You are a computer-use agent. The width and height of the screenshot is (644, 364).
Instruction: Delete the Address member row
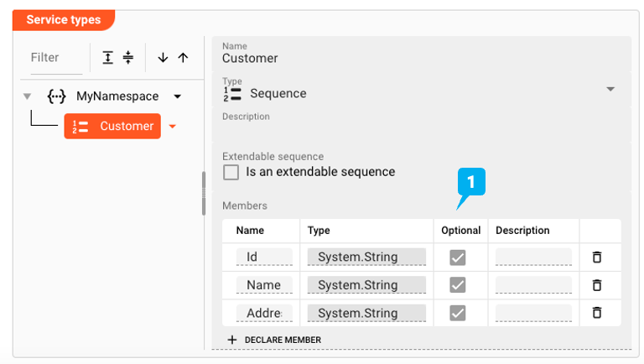(x=597, y=313)
